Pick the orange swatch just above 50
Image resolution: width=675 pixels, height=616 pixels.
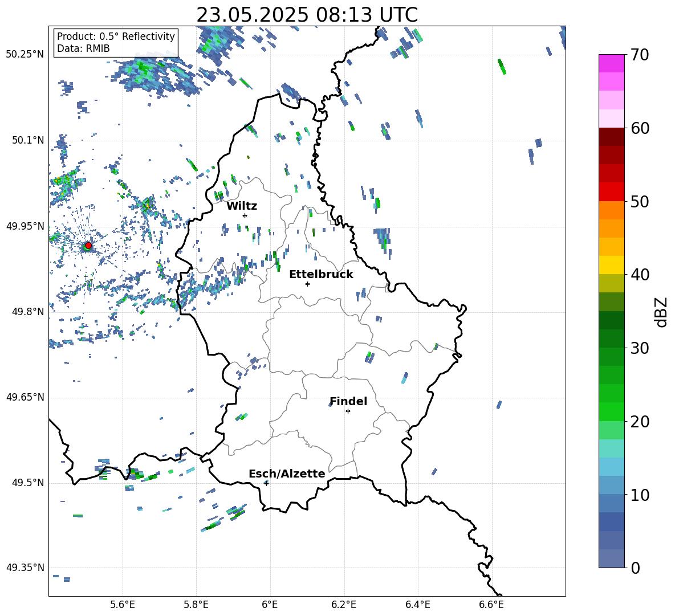pyautogui.click(x=611, y=210)
